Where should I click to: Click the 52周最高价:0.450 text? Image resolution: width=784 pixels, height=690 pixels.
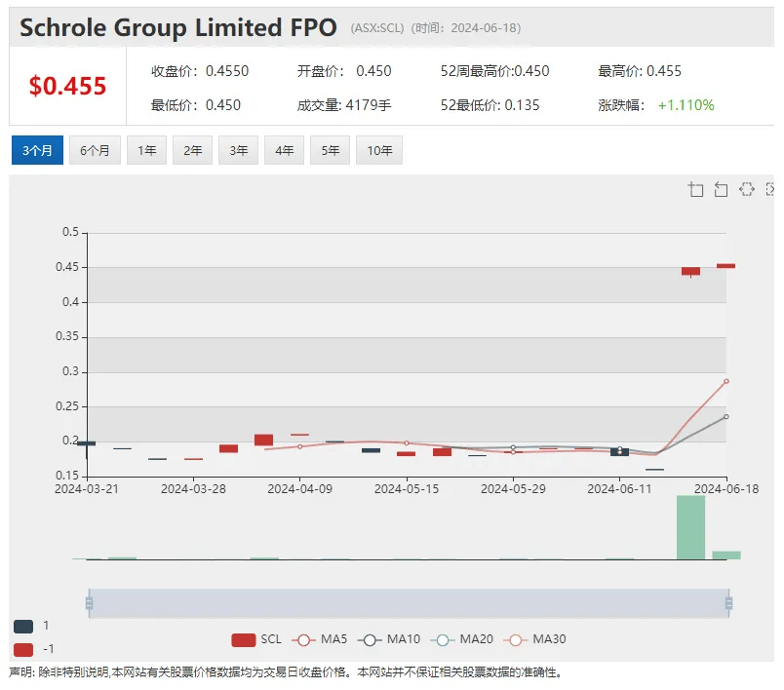(x=494, y=71)
